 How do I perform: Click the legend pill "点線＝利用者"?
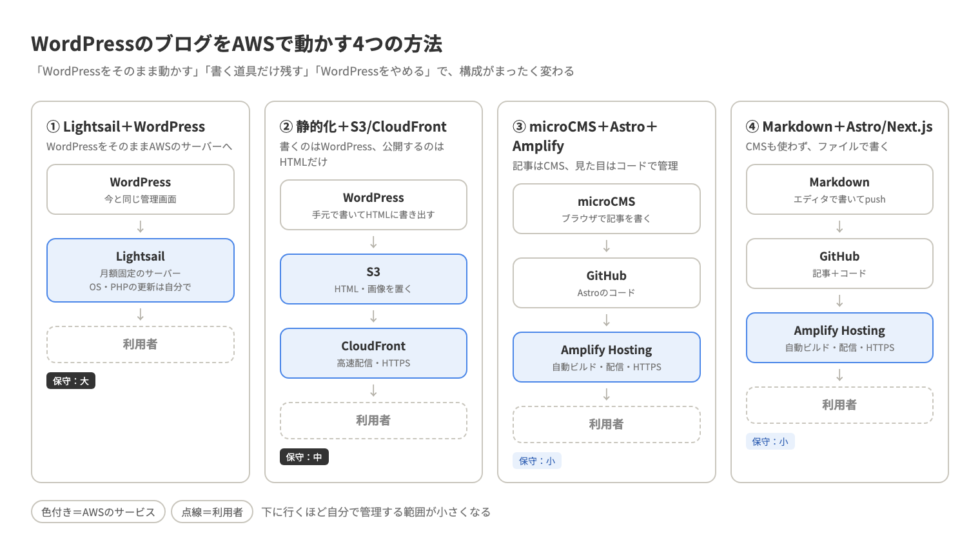[212, 512]
